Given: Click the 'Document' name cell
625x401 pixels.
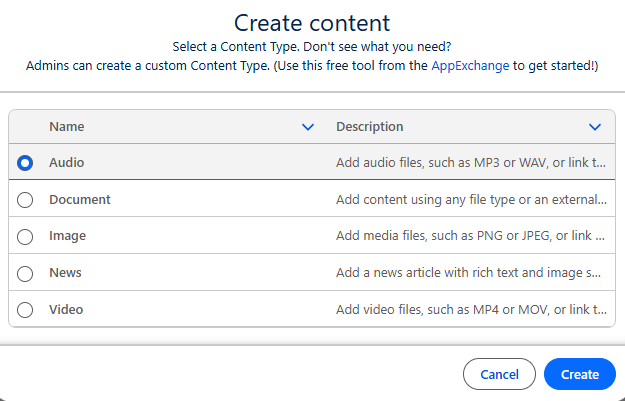Looking at the screenshot, I should pyautogui.click(x=80, y=200).
